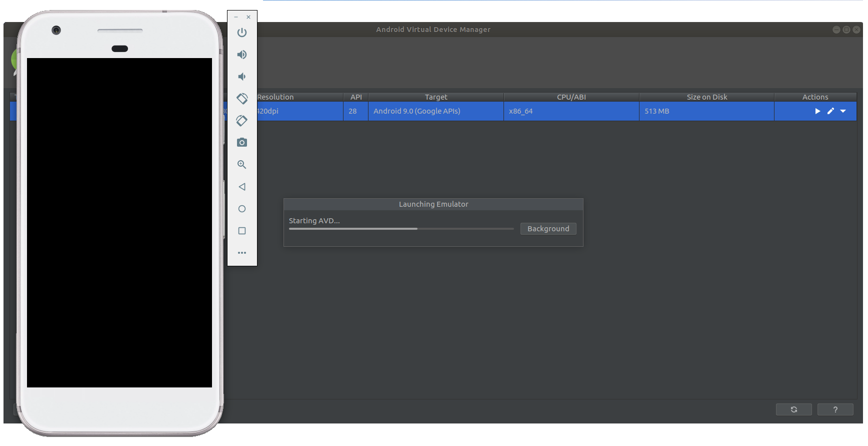Minimize the Android Virtual Device Manager window
The width and height of the screenshot is (868, 446).
tap(836, 30)
